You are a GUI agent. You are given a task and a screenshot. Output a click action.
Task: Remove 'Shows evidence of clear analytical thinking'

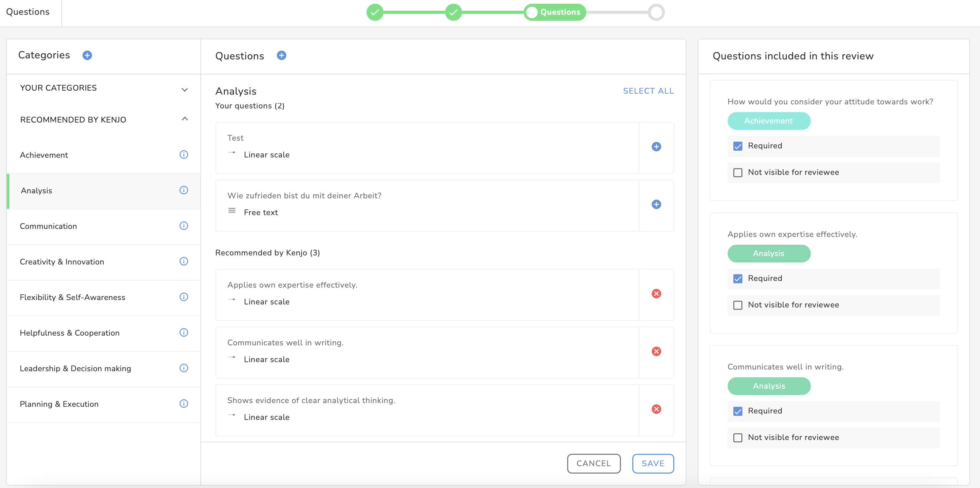(656, 409)
